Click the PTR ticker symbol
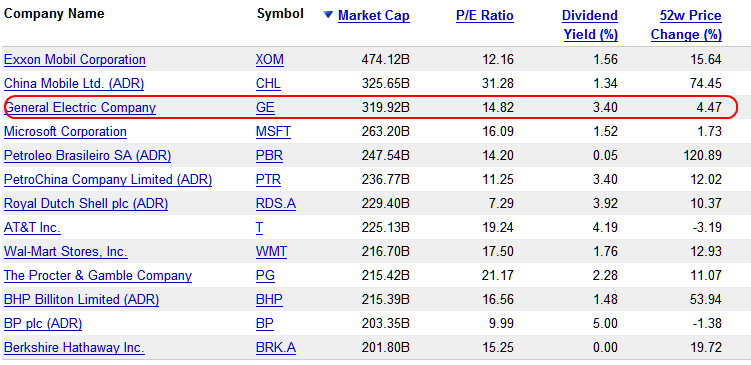The height and width of the screenshot is (365, 751). click(x=268, y=180)
